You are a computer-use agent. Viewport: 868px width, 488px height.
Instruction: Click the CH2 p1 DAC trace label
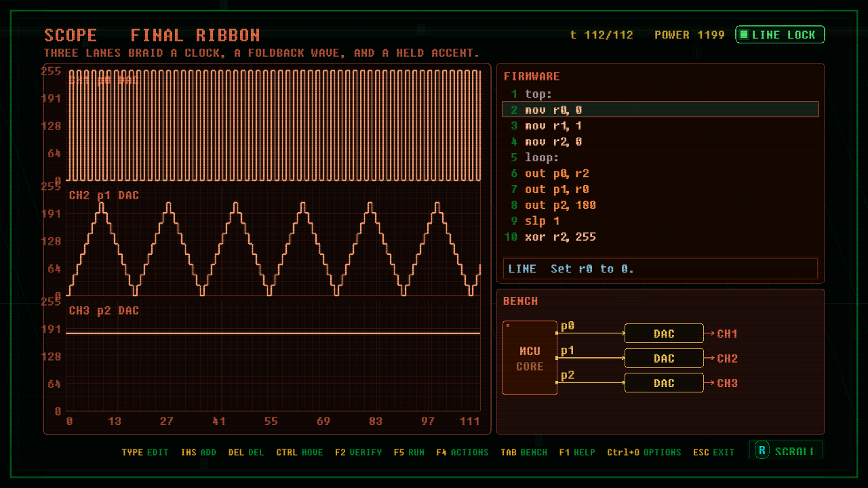click(104, 195)
